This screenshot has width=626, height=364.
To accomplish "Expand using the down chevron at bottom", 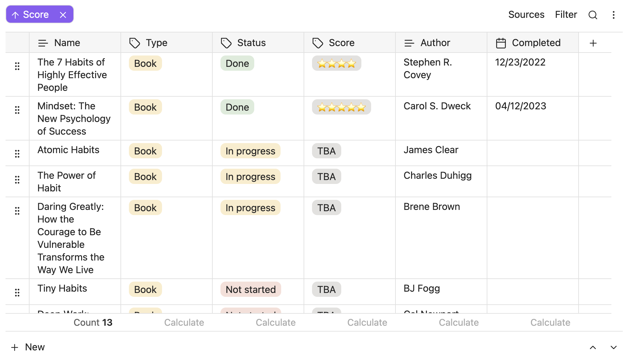I will [x=613, y=347].
